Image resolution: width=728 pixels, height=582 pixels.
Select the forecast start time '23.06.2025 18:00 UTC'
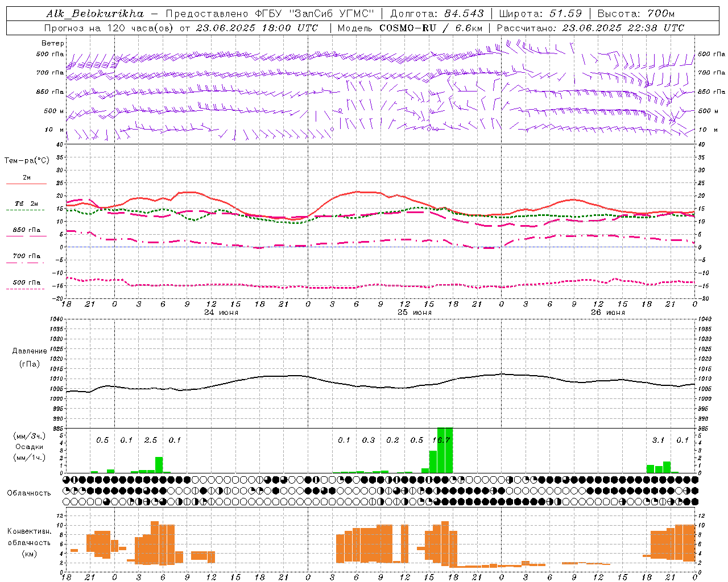(x=257, y=28)
